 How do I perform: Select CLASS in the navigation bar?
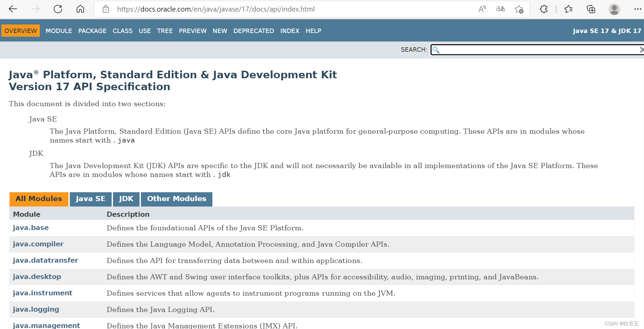[x=123, y=31]
